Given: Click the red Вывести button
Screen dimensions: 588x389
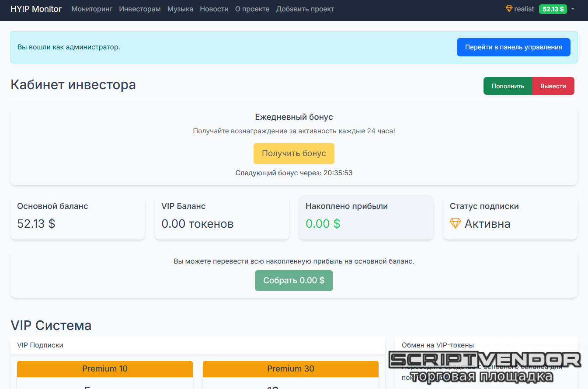Looking at the screenshot, I should [x=553, y=86].
